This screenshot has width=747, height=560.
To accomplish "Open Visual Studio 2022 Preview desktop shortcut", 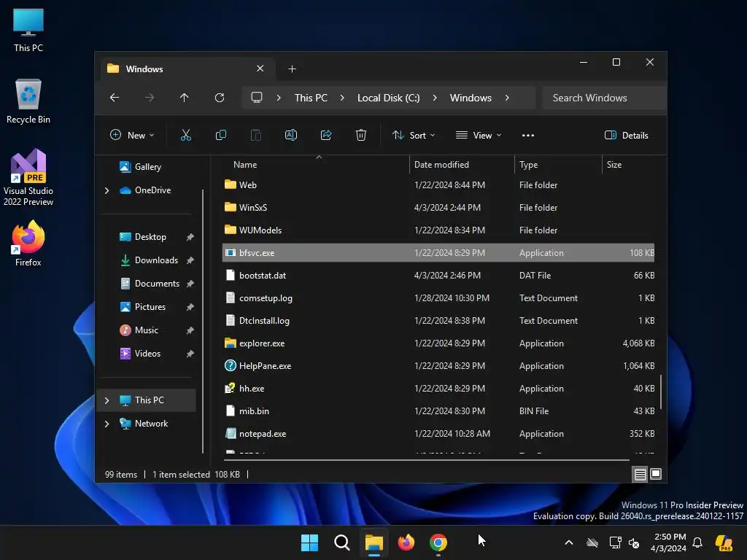I will (28, 177).
